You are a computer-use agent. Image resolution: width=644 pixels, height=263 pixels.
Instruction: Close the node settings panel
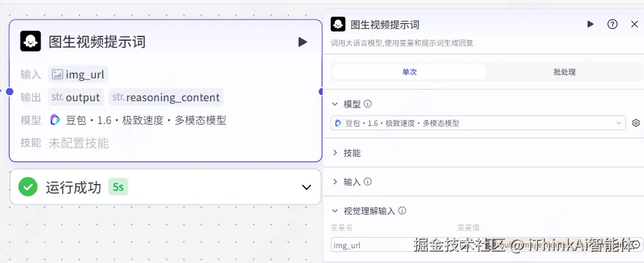point(635,24)
